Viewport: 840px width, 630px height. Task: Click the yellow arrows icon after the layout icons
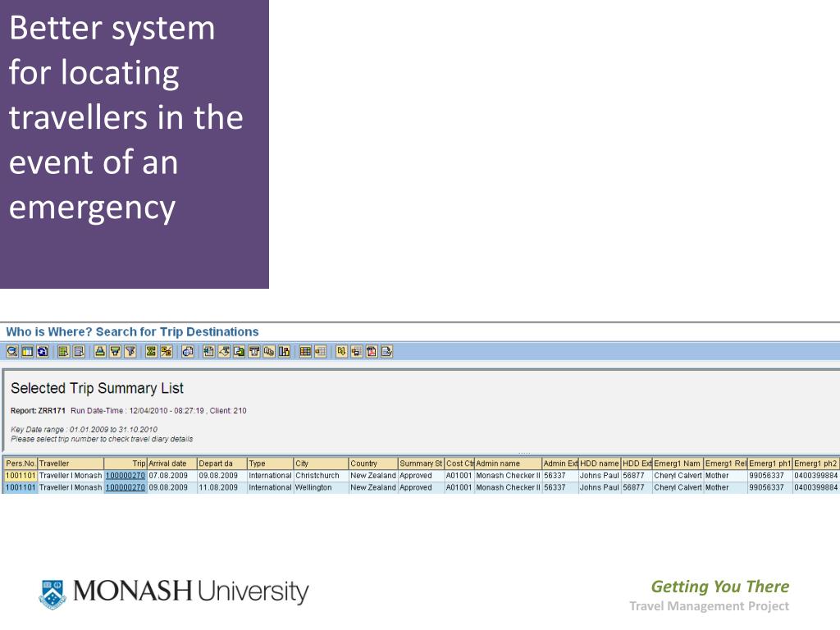342,351
